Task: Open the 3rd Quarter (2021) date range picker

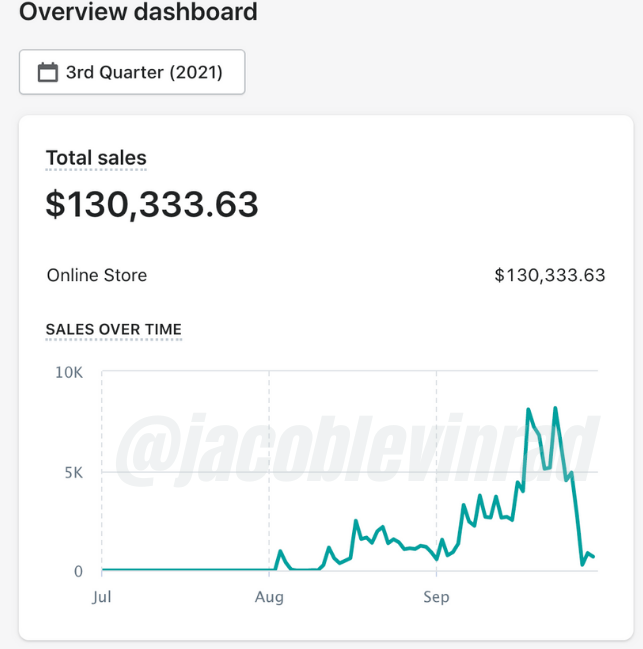Action: (132, 72)
